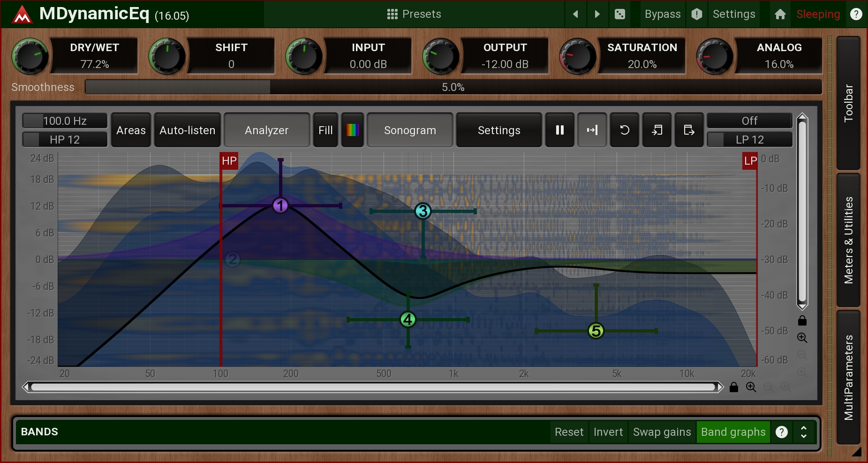The height and width of the screenshot is (463, 868).
Task: Load previous preset with left arrow
Action: tap(575, 14)
